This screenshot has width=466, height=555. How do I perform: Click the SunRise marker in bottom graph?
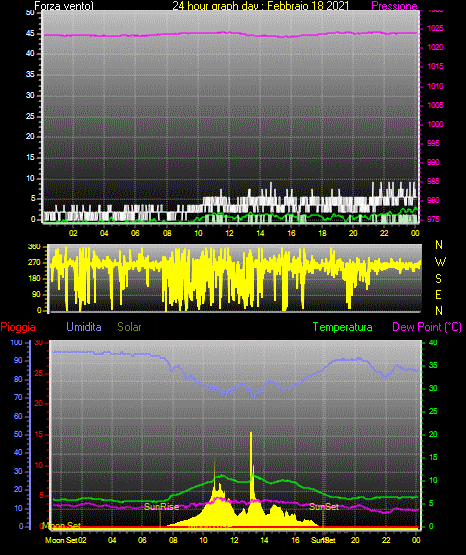click(161, 507)
